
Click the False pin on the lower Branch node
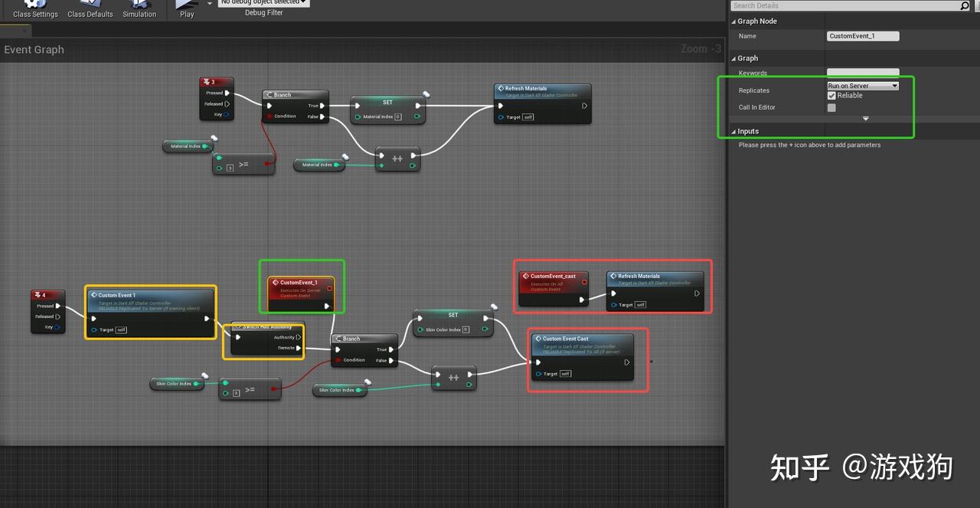(392, 360)
